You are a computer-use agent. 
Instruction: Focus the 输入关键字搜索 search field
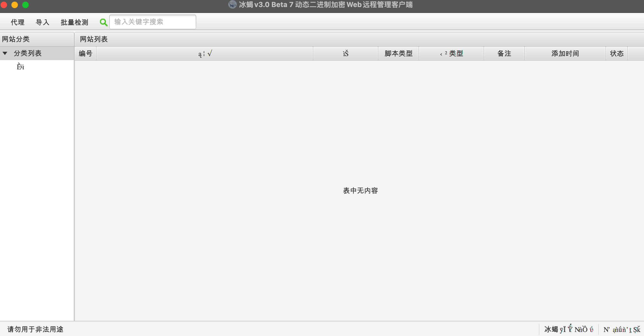[153, 22]
